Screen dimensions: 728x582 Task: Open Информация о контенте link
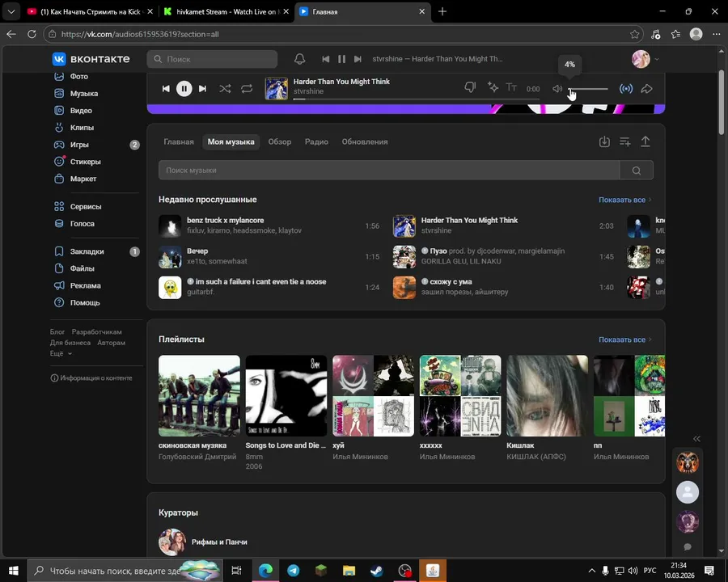91,377
